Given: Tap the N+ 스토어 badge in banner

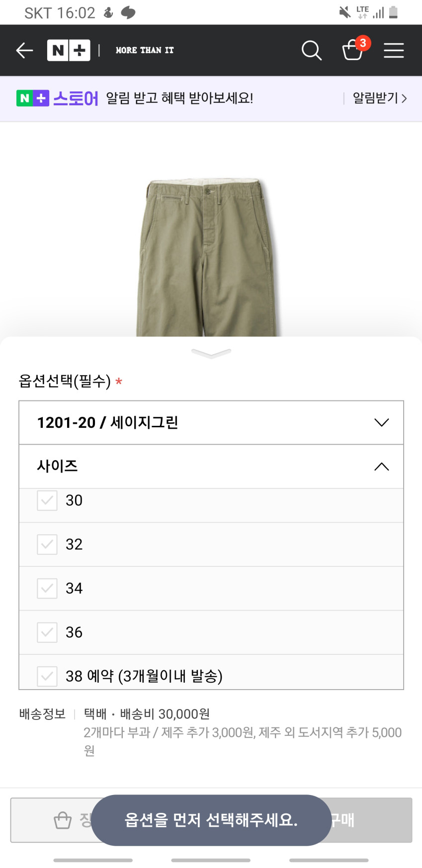Looking at the screenshot, I should pyautogui.click(x=57, y=98).
